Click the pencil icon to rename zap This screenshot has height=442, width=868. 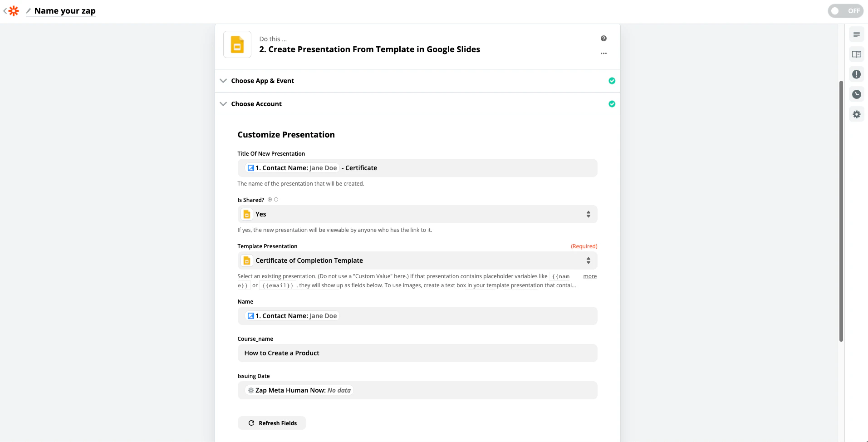click(x=29, y=11)
